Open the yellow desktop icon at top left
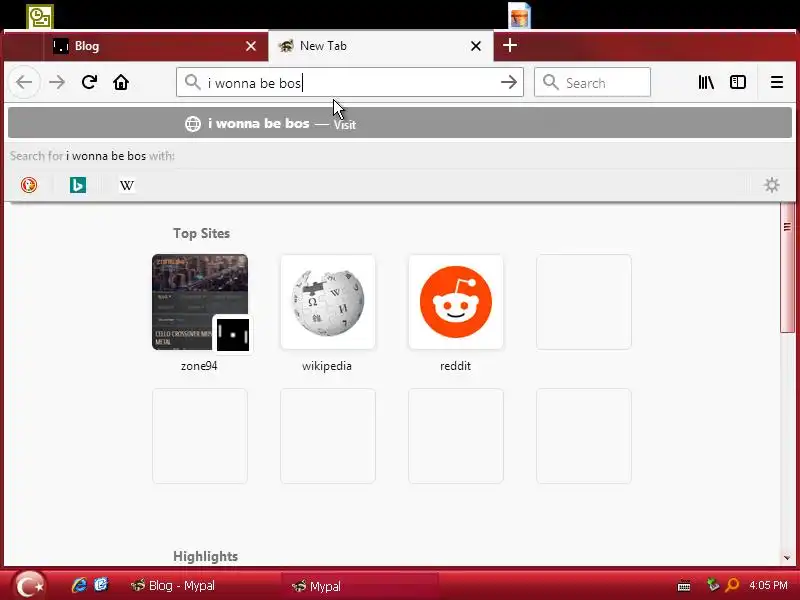The image size is (800, 600). [40, 17]
